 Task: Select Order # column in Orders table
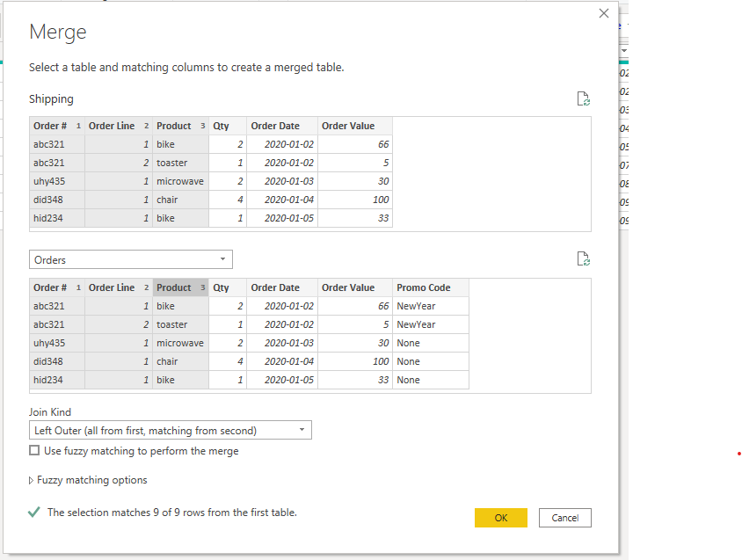tap(57, 287)
